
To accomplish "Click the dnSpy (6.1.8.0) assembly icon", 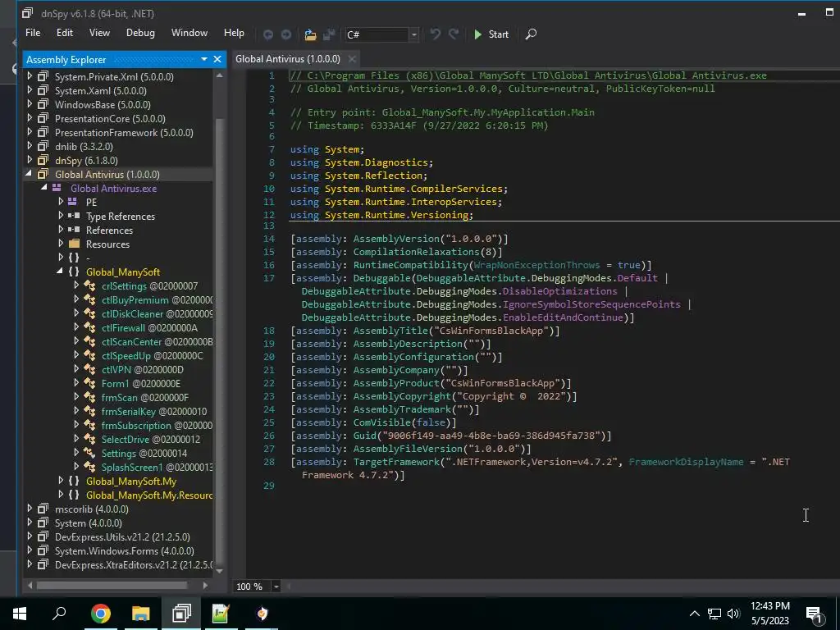I will click(x=43, y=160).
